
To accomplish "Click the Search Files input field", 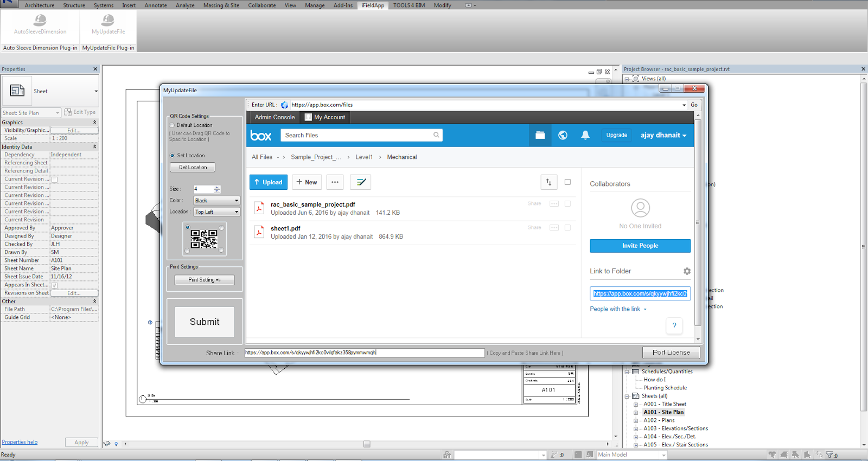I will click(x=361, y=135).
